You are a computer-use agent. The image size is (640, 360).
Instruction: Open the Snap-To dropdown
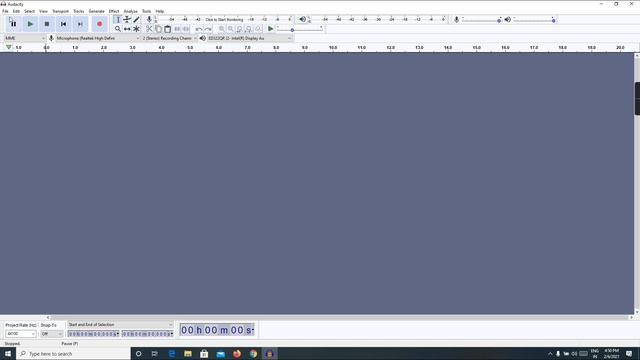(51, 334)
